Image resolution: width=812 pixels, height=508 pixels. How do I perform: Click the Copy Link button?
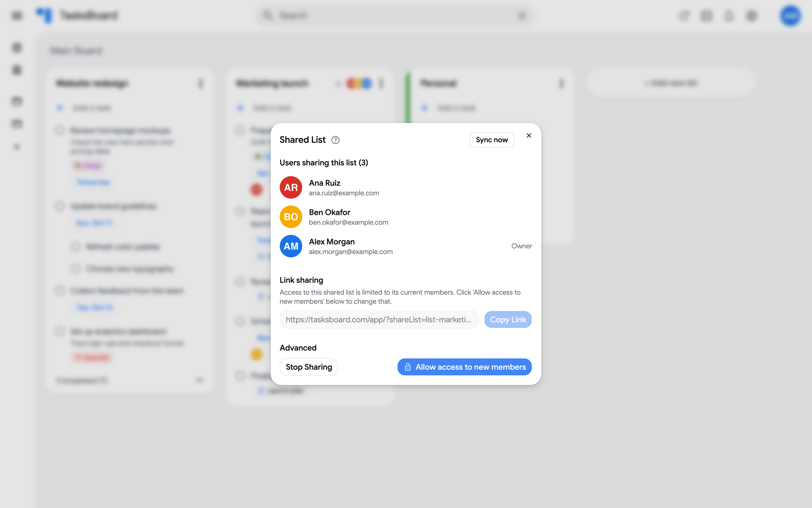[508, 319]
